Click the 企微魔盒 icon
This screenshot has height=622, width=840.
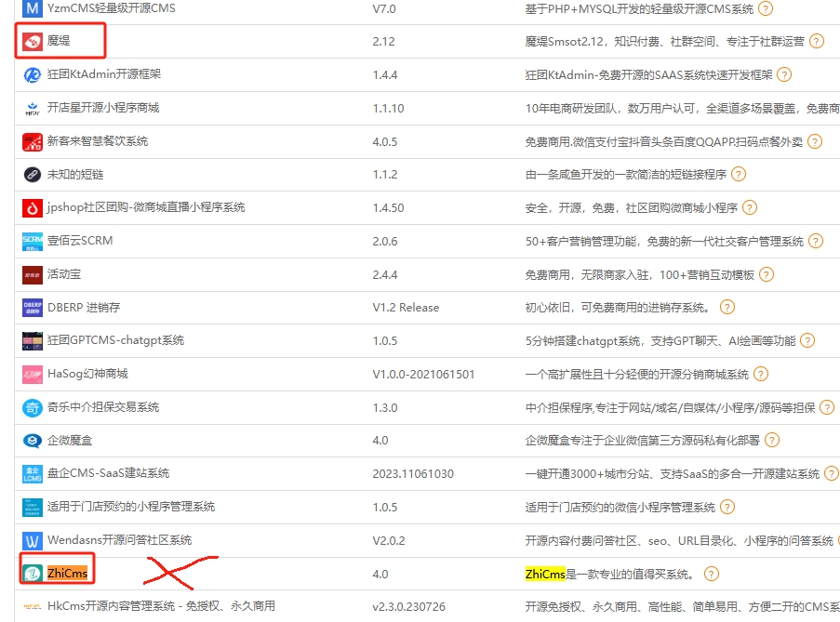pos(33,441)
